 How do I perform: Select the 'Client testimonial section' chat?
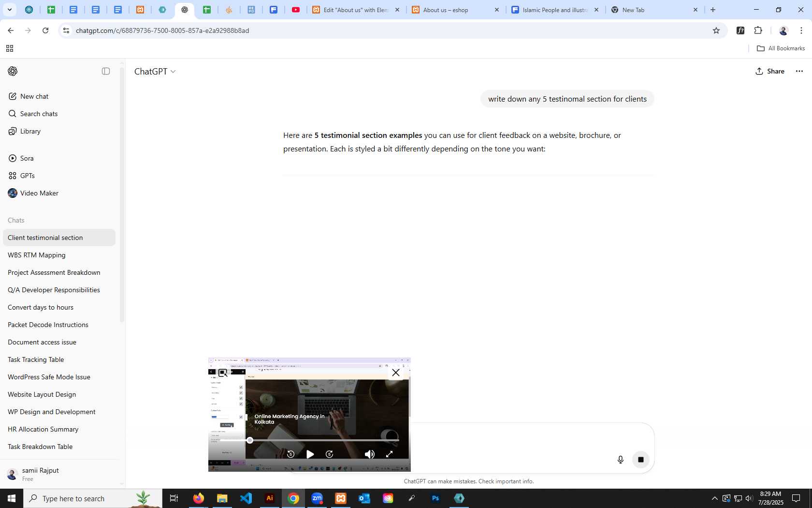click(x=59, y=238)
